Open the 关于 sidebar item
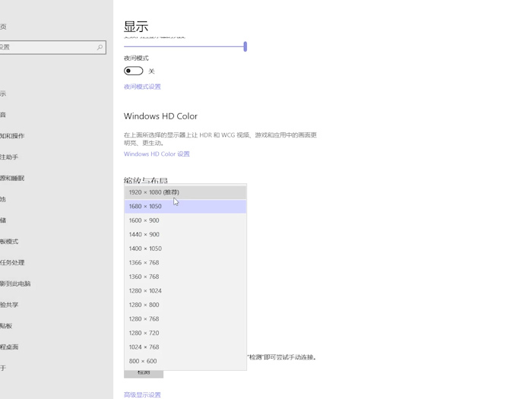Screen dimensions: 532x399 3,368
